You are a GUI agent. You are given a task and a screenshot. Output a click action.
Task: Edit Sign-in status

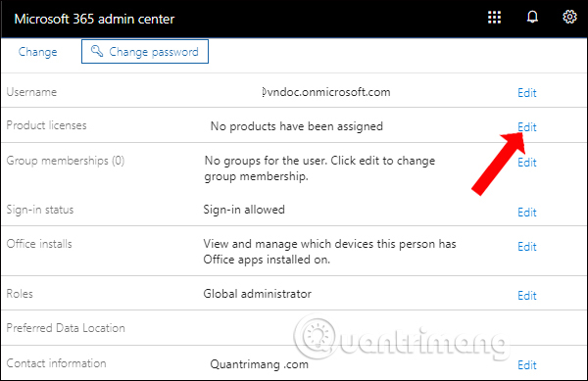[527, 212]
